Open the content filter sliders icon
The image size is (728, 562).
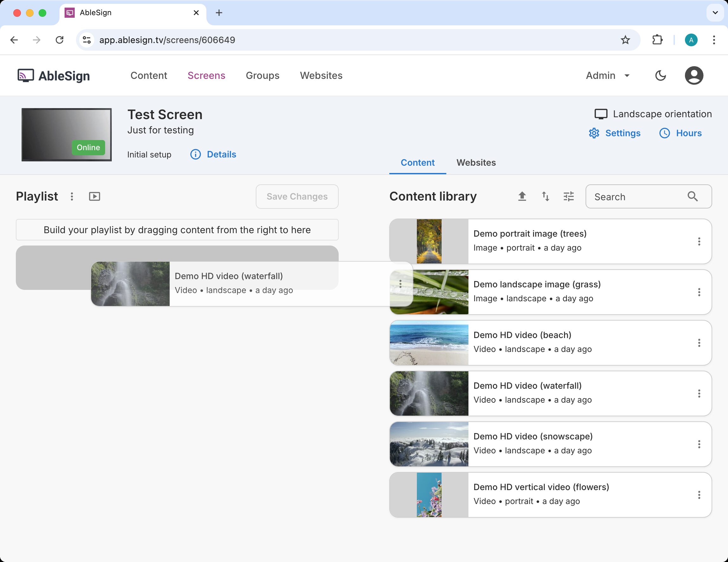569,196
